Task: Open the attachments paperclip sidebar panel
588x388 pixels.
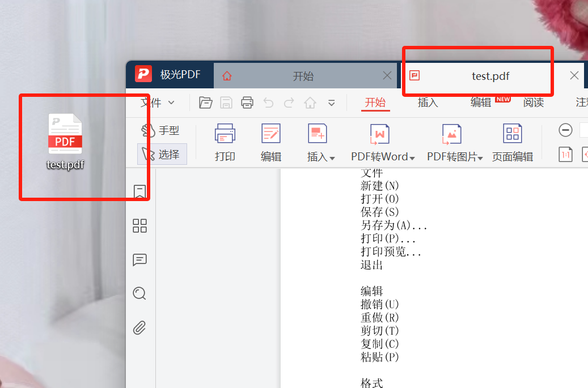Action: click(139, 328)
